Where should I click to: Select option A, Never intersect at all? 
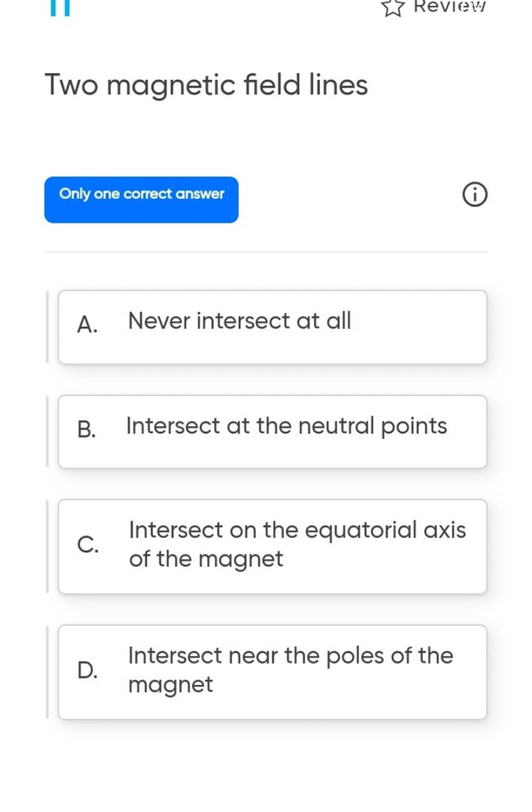point(273,328)
